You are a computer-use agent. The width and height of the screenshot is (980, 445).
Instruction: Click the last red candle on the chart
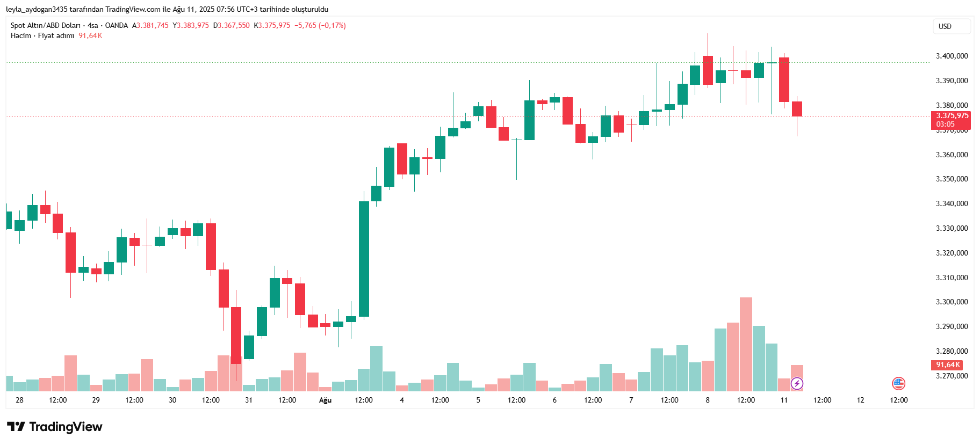click(797, 109)
